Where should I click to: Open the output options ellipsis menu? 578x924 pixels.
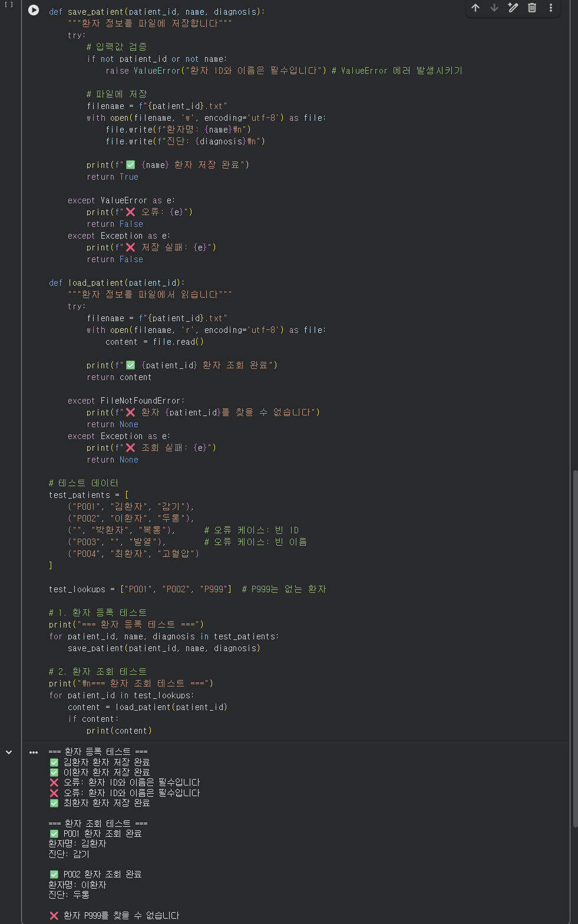34,753
